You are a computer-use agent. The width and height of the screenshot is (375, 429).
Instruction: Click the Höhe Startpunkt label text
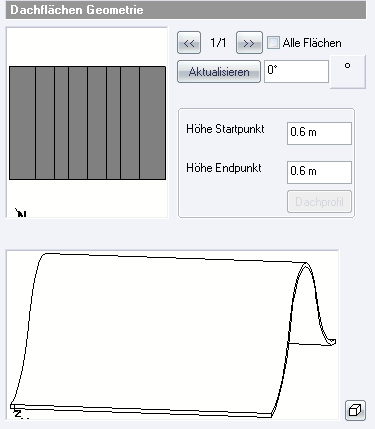click(225, 129)
